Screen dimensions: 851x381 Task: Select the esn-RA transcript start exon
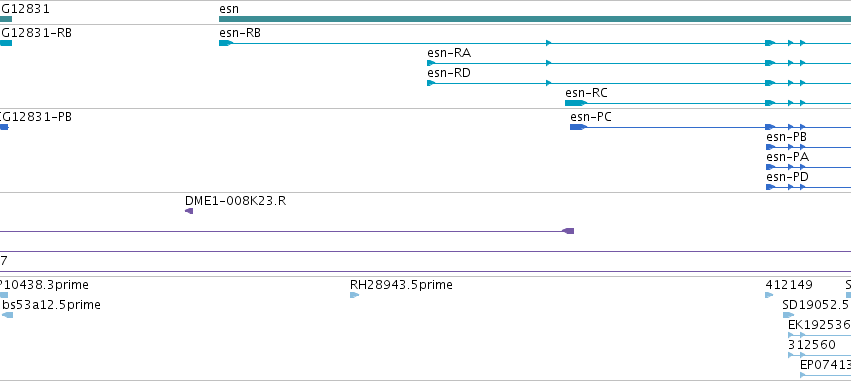tap(431, 63)
